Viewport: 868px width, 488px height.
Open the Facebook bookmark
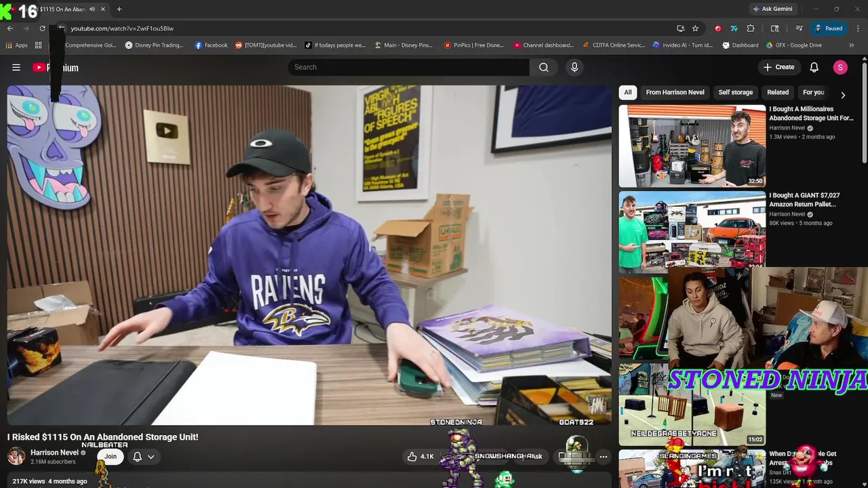coord(212,45)
